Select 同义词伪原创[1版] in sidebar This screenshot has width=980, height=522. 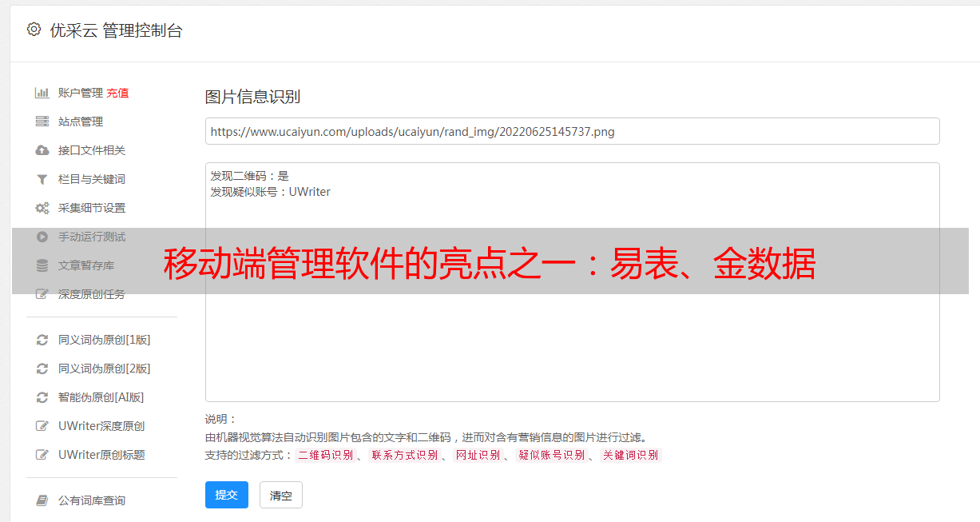tap(105, 340)
